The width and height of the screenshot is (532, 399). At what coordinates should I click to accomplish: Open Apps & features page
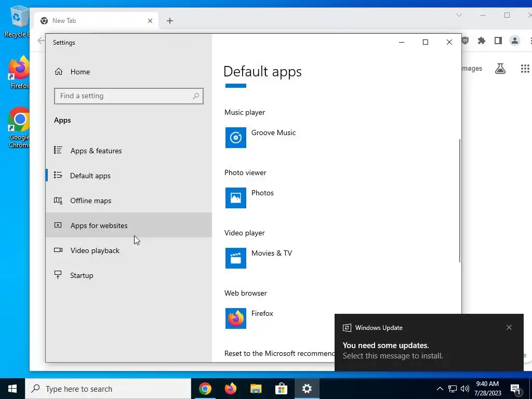129,151
